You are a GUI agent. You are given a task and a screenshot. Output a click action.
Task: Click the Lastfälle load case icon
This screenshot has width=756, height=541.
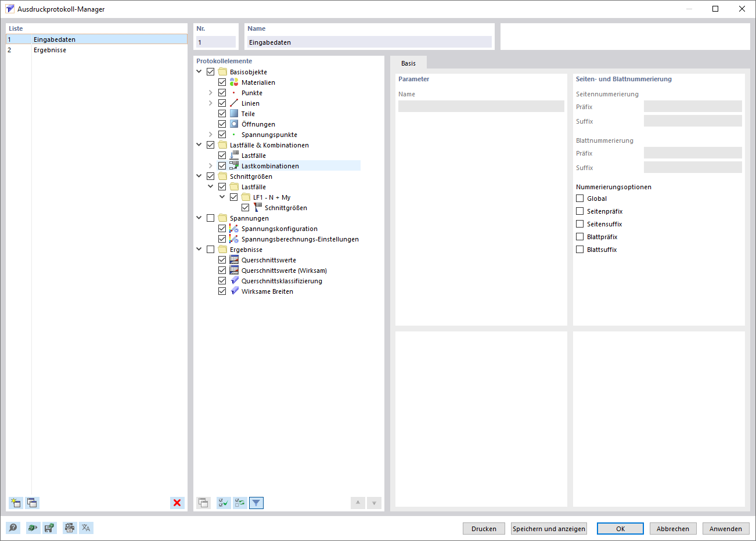(234, 156)
